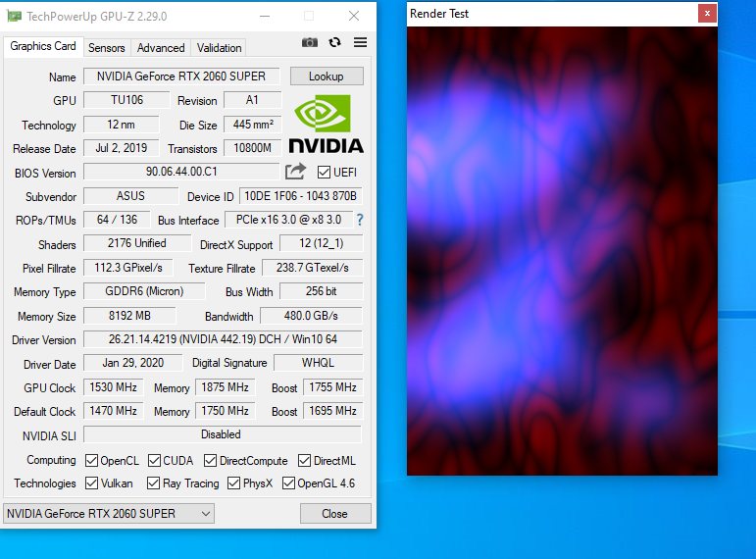Screen dimensions: 756x559
Task: Click the Texture Fillrate value field
Action: click(313, 268)
